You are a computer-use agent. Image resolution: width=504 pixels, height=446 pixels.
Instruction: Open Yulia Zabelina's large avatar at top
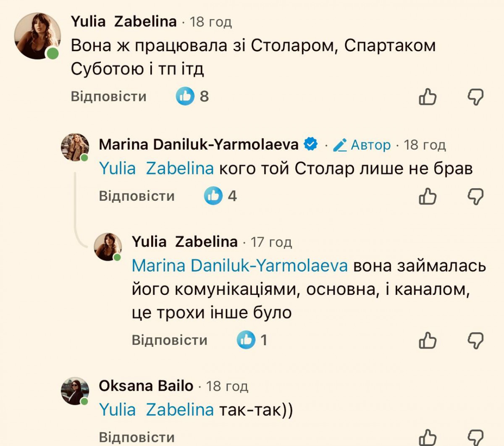coord(37,36)
